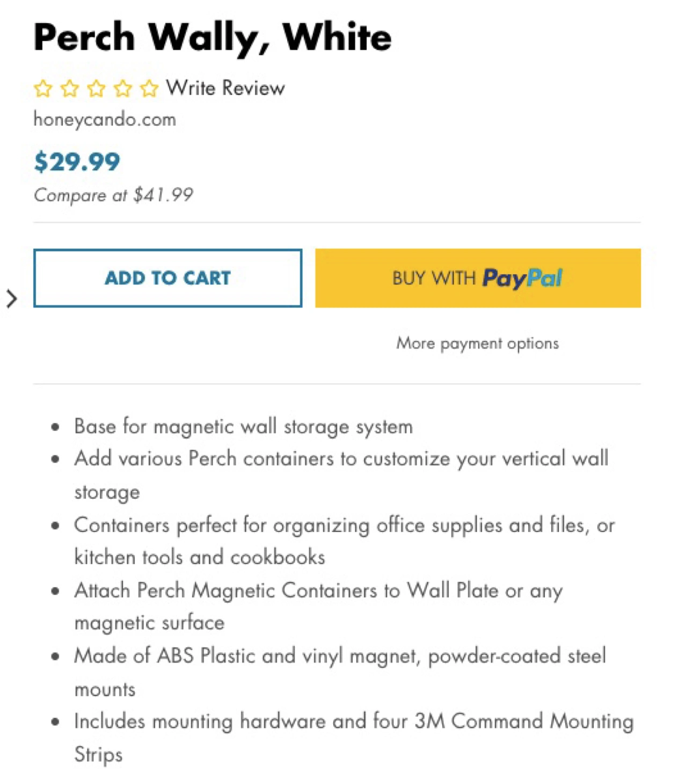Click the Perch Wally, White product title
This screenshot has height=773, width=700.
213,38
